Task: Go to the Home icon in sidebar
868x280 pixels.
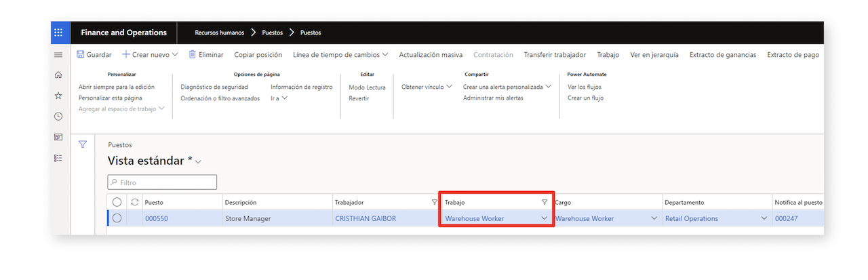Action: pos(58,75)
